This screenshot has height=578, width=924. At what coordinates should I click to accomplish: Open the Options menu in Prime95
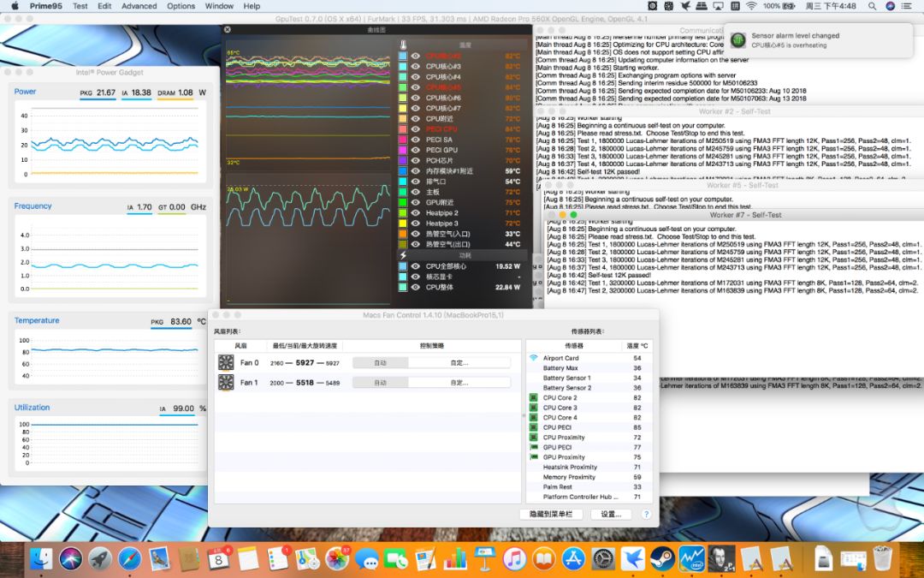coord(181,6)
